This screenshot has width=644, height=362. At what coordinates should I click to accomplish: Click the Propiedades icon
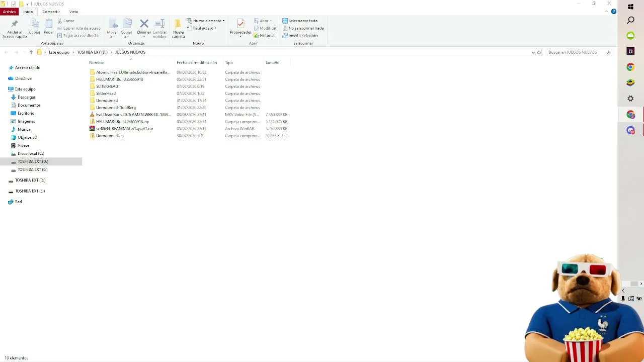pyautogui.click(x=240, y=24)
